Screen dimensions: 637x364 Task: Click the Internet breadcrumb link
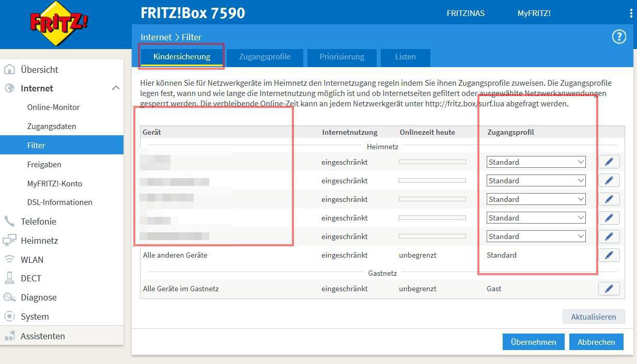156,37
